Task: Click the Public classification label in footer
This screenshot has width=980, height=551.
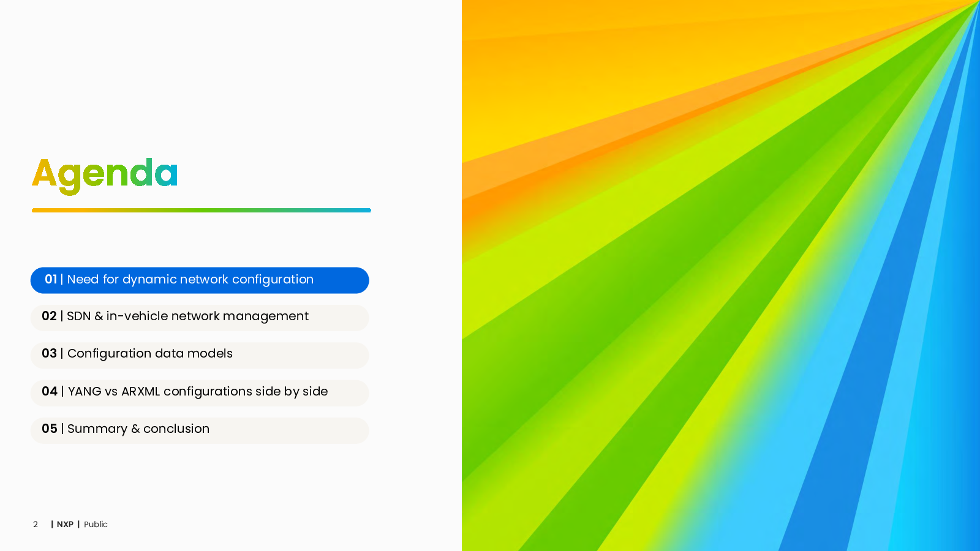Action: [96, 525]
